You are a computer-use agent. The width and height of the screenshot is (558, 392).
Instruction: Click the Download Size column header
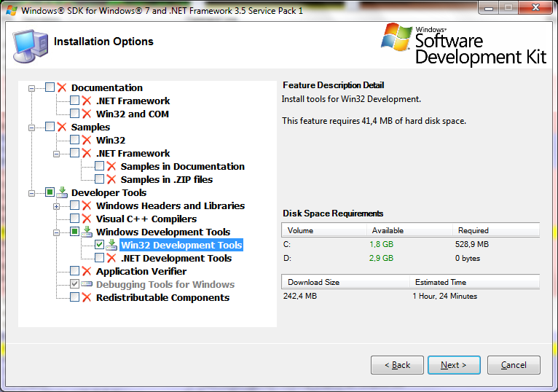click(x=345, y=282)
